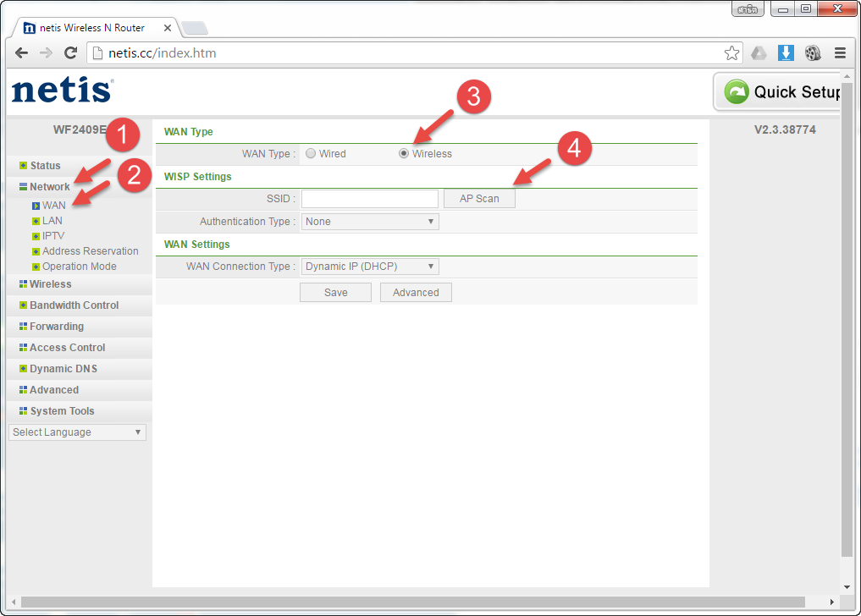Click the horizontal scrollbar thumb
The image size is (861, 616).
[413, 602]
